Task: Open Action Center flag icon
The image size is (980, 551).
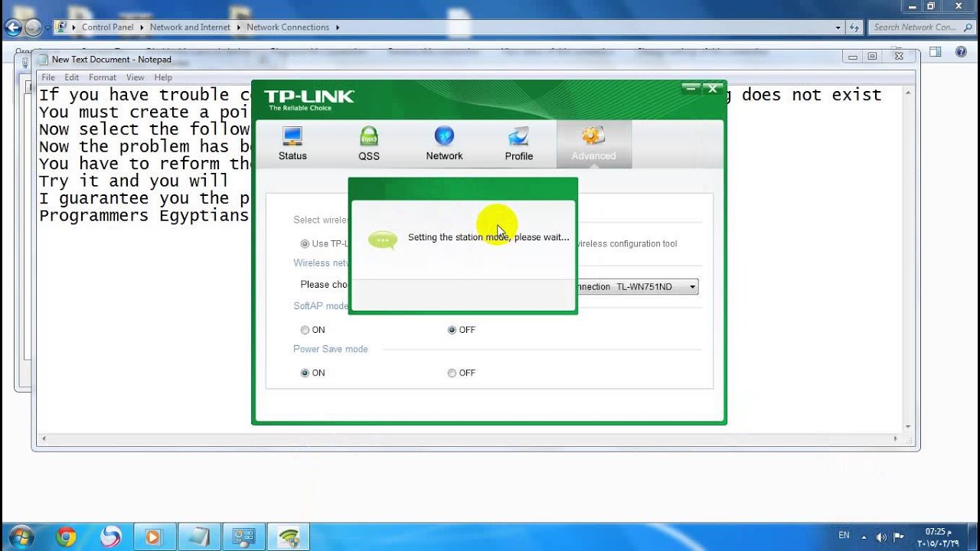Action: (x=899, y=536)
